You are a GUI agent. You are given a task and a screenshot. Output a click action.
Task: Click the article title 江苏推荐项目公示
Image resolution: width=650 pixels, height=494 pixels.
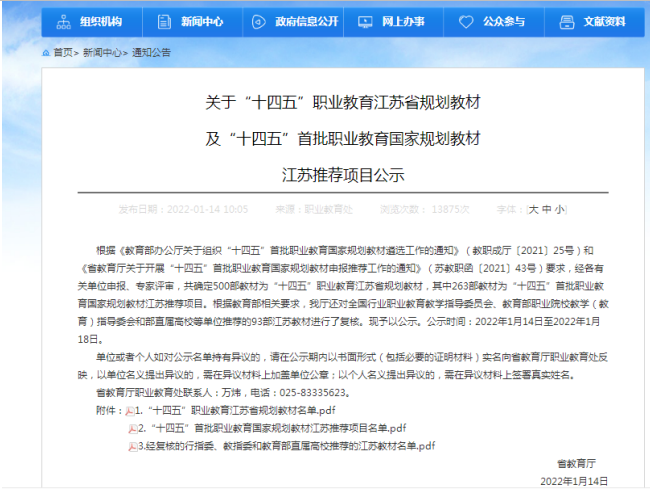pos(344,174)
